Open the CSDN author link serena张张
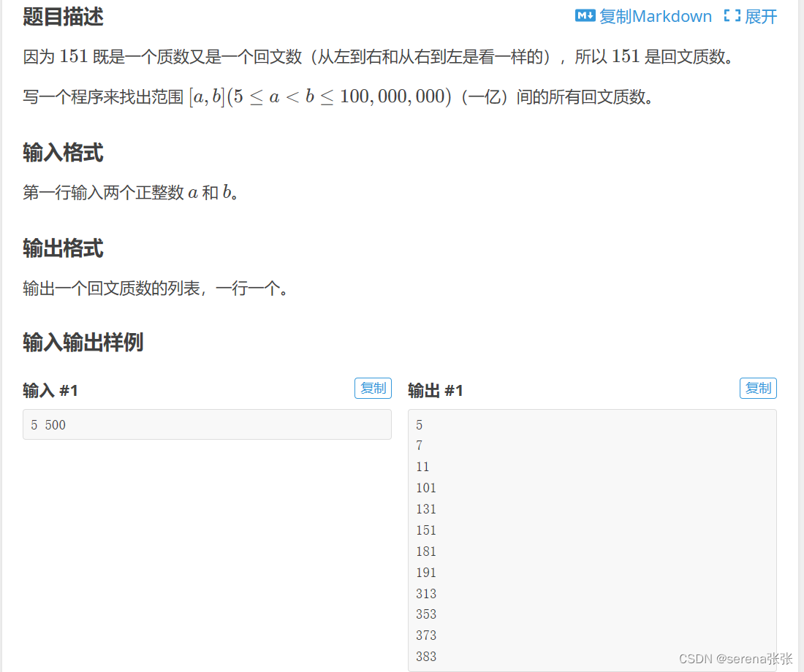Image resolution: width=804 pixels, height=672 pixels. pos(736,659)
